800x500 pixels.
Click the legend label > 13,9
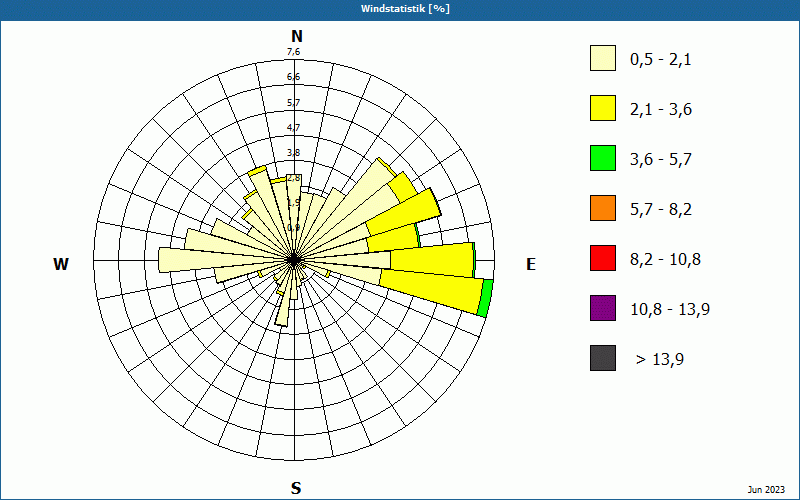coord(660,360)
